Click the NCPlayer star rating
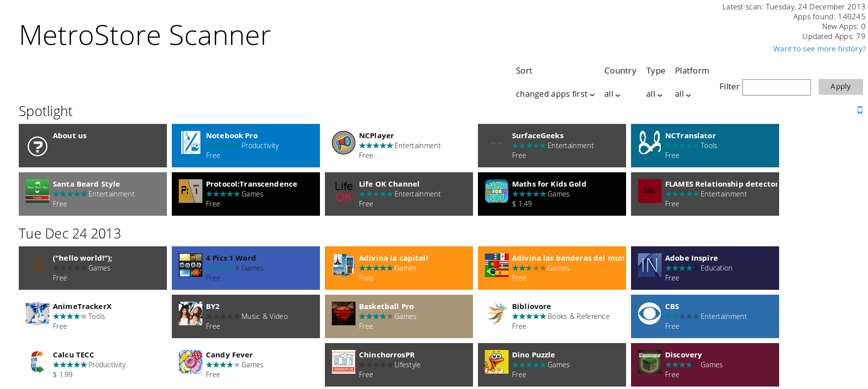This screenshot has height=389, width=868. tap(376, 146)
